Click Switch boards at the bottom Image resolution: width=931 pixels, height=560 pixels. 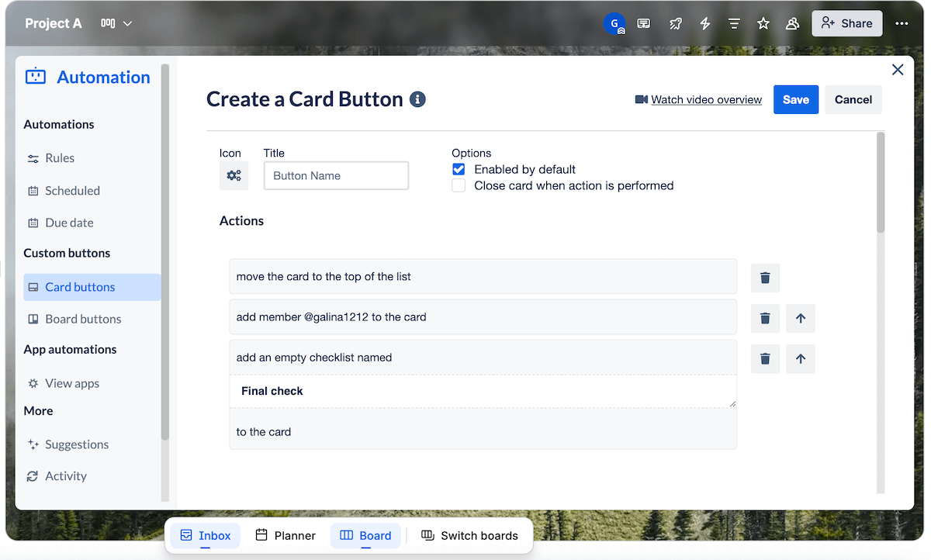470,535
